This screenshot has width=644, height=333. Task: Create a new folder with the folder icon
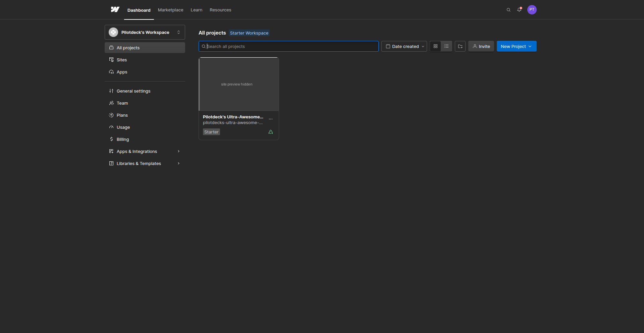point(460,46)
